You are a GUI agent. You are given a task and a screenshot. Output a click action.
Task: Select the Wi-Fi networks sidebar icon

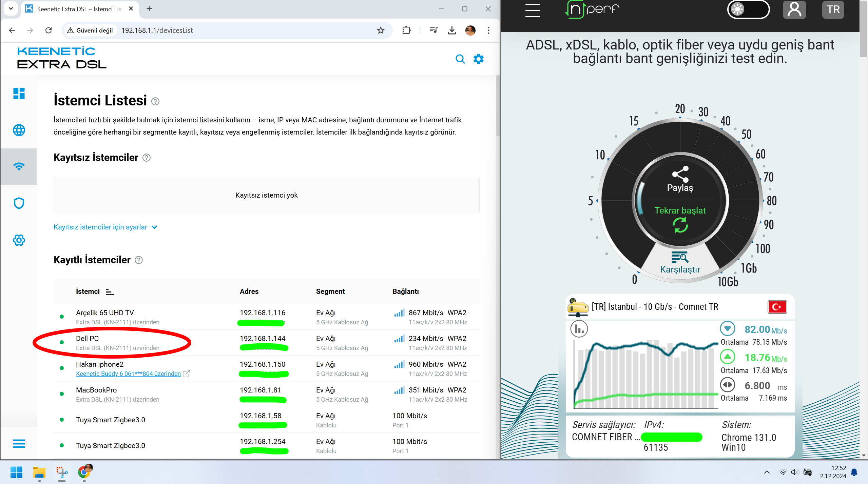[19, 166]
